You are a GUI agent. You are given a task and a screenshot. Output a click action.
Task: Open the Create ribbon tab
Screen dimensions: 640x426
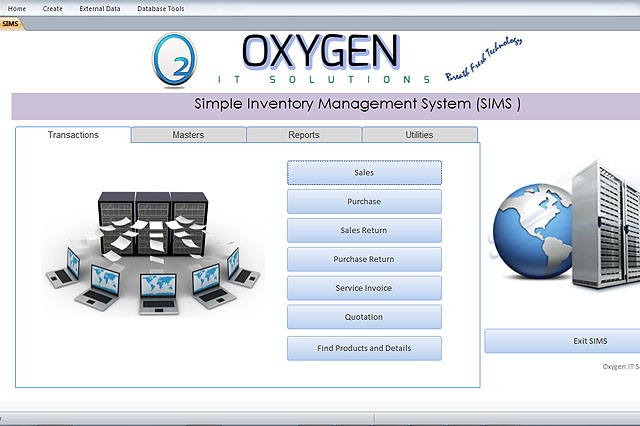53,9
